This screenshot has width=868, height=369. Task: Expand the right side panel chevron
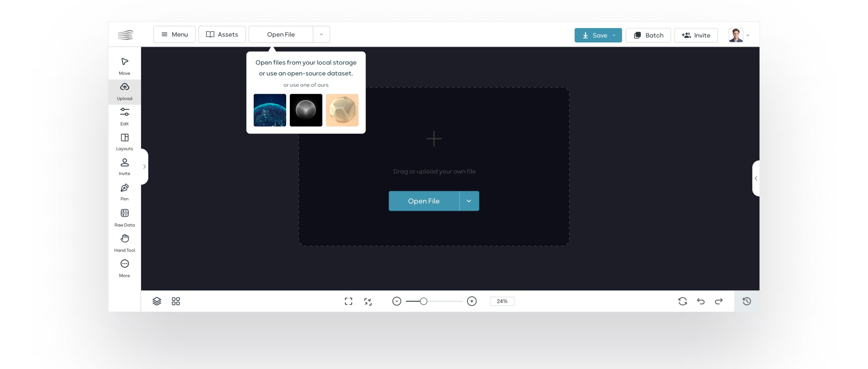[x=756, y=178]
